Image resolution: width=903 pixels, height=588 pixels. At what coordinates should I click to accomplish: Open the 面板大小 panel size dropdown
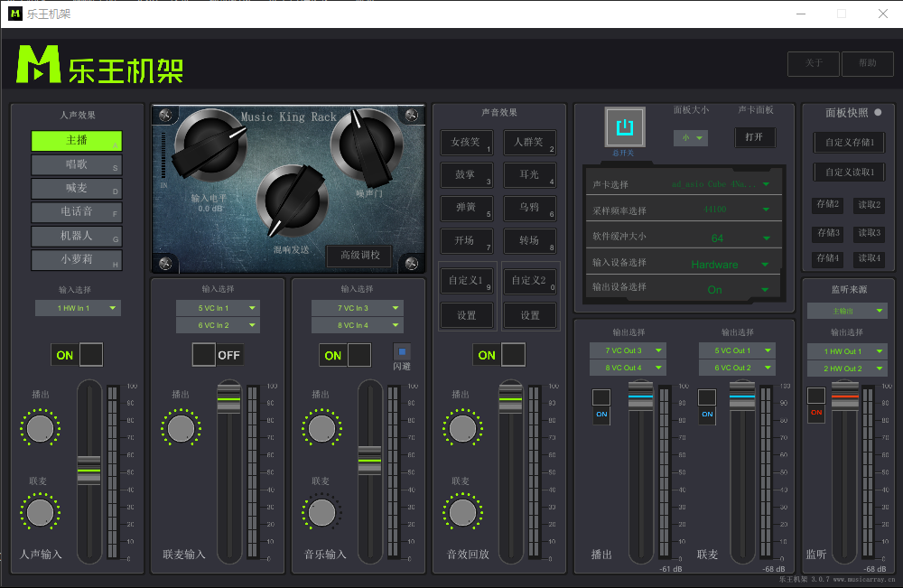pyautogui.click(x=691, y=137)
